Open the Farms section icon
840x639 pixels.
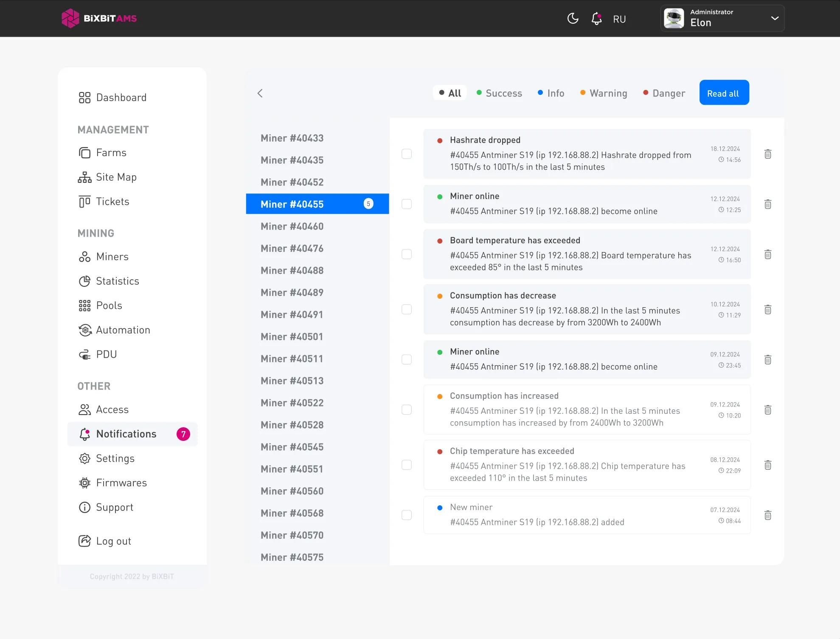[84, 153]
